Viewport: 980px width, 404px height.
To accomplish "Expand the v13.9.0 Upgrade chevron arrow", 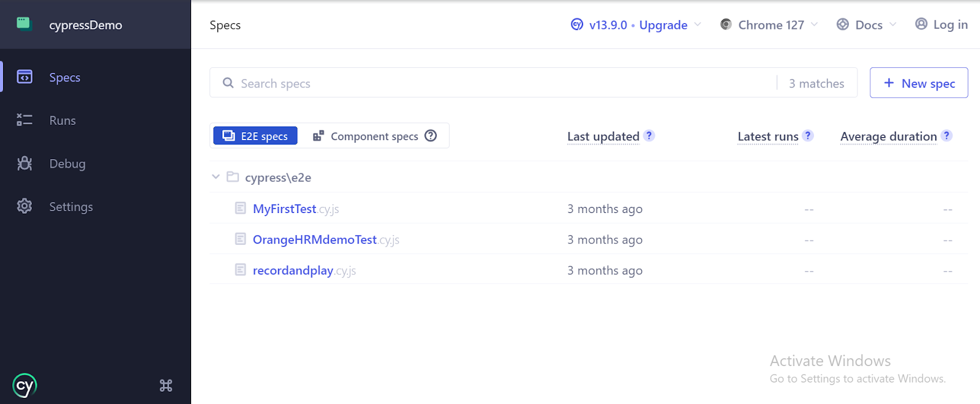I will point(698,24).
